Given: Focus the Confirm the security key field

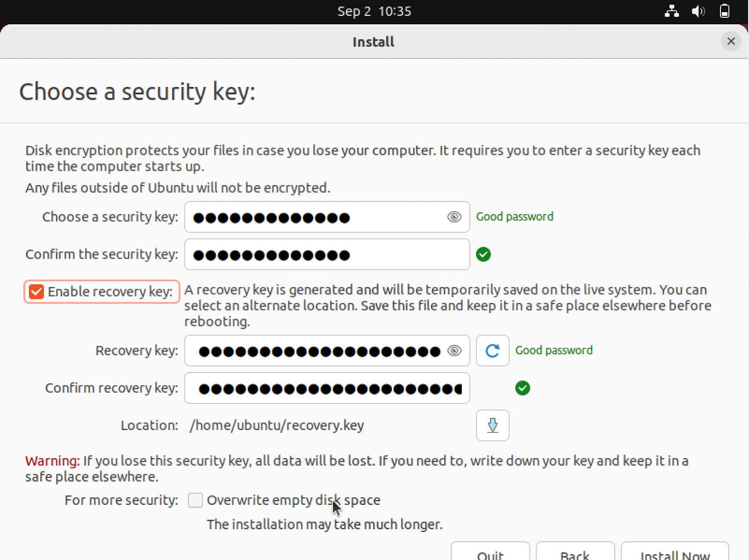Looking at the screenshot, I should (327, 255).
